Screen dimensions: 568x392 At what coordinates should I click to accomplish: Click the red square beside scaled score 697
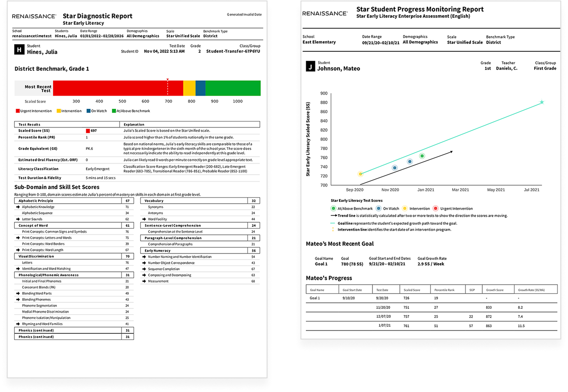pyautogui.click(x=88, y=131)
